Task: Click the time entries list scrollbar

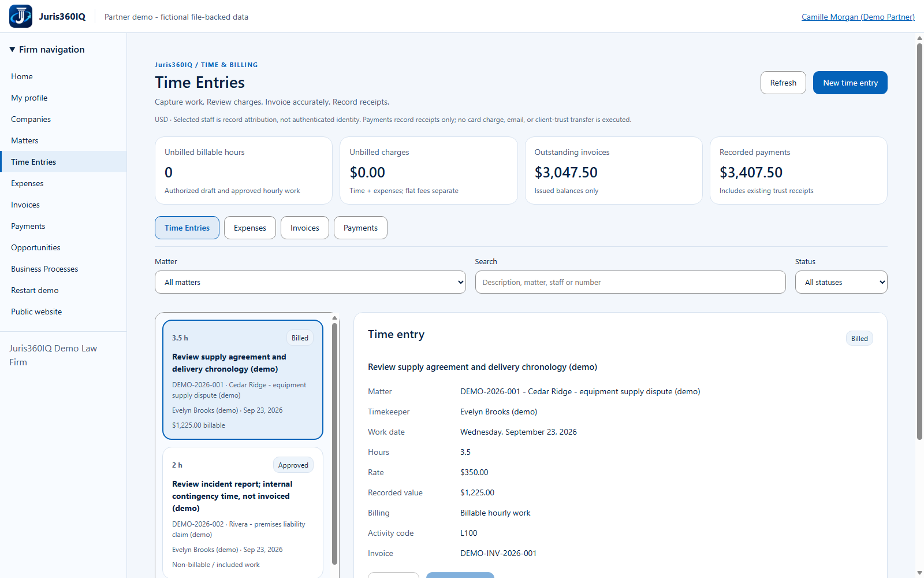Action: [x=334, y=443]
